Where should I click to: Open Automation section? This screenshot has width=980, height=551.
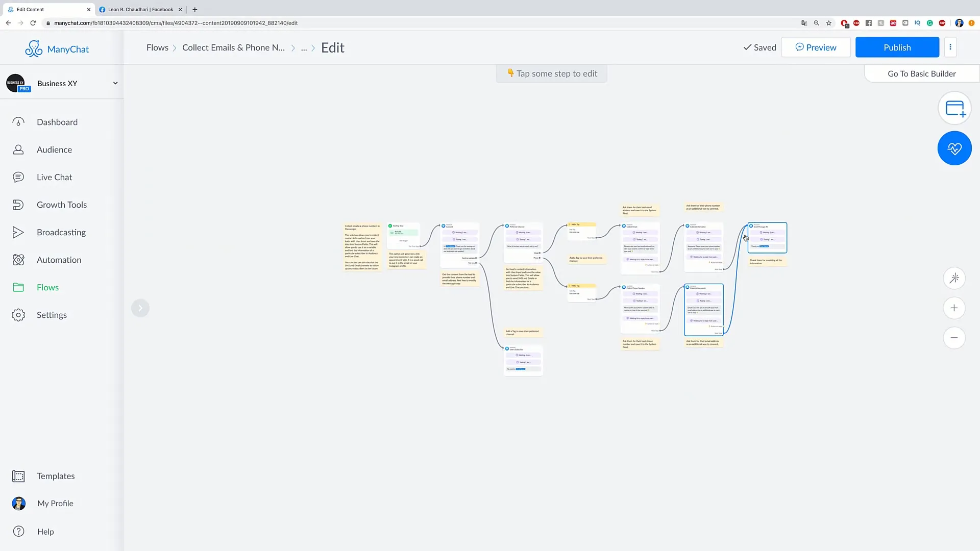59,259
